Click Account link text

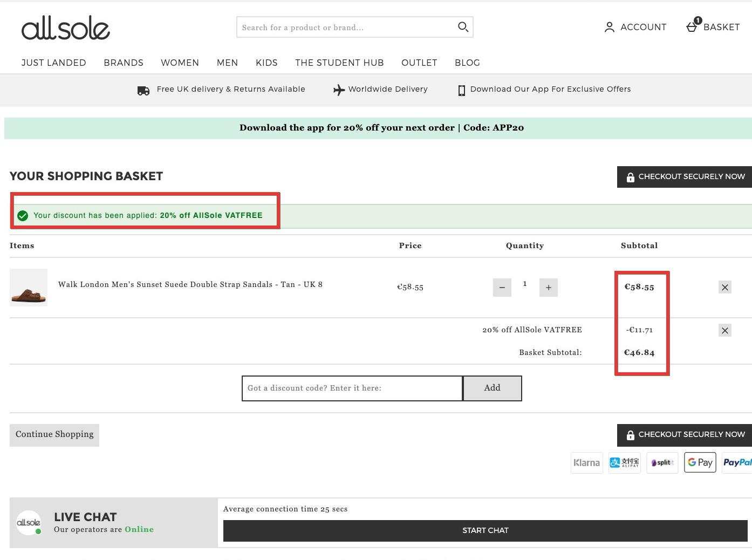643,27
